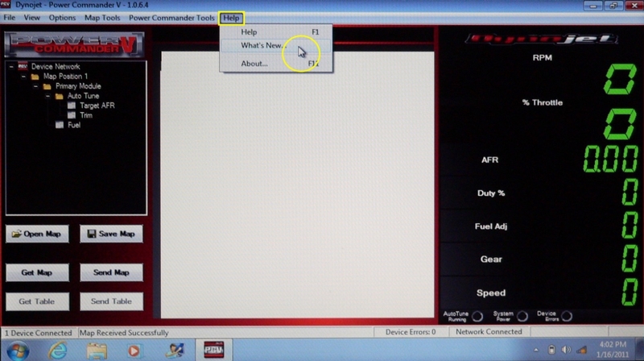
Task: Open the Windows Start menu
Action: [x=18, y=350]
